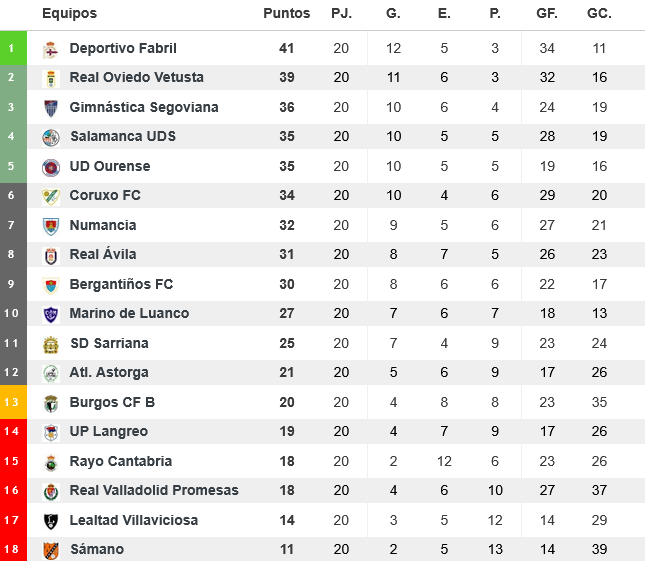
Task: Open the Rayo Cantabria team link
Action: (x=120, y=461)
